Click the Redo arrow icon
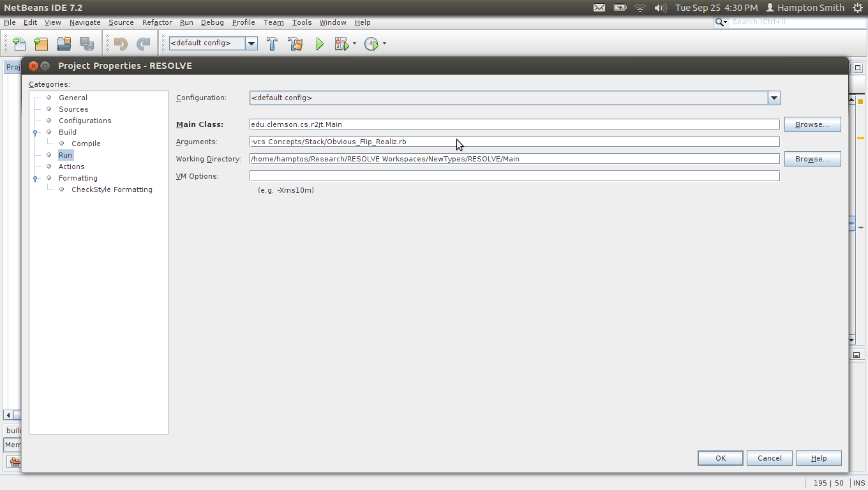 pyautogui.click(x=144, y=44)
